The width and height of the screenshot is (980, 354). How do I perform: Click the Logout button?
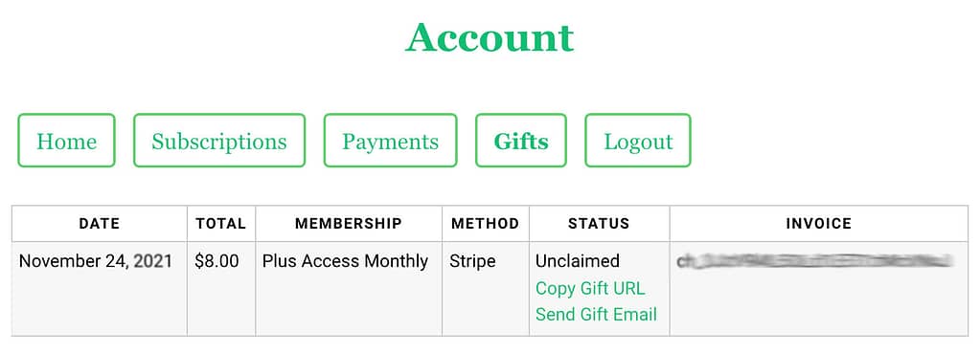pyautogui.click(x=637, y=141)
